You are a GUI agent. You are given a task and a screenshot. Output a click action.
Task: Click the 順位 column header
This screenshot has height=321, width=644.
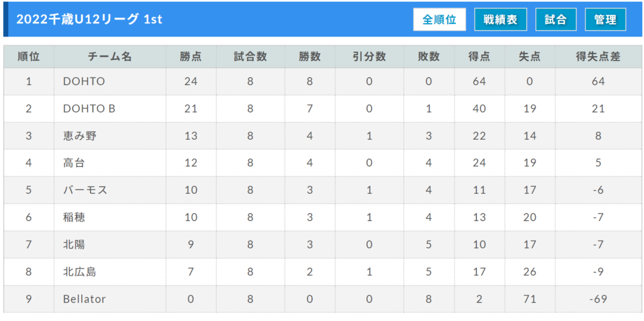click(x=29, y=57)
